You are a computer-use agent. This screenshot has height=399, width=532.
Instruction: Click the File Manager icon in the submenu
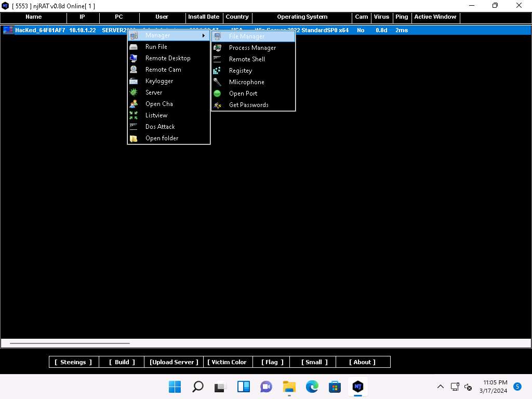(x=218, y=36)
